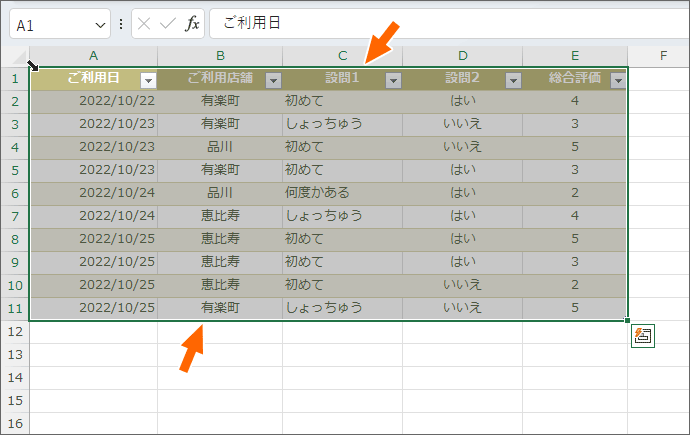Click 有楽町 in row 11

tap(220, 308)
